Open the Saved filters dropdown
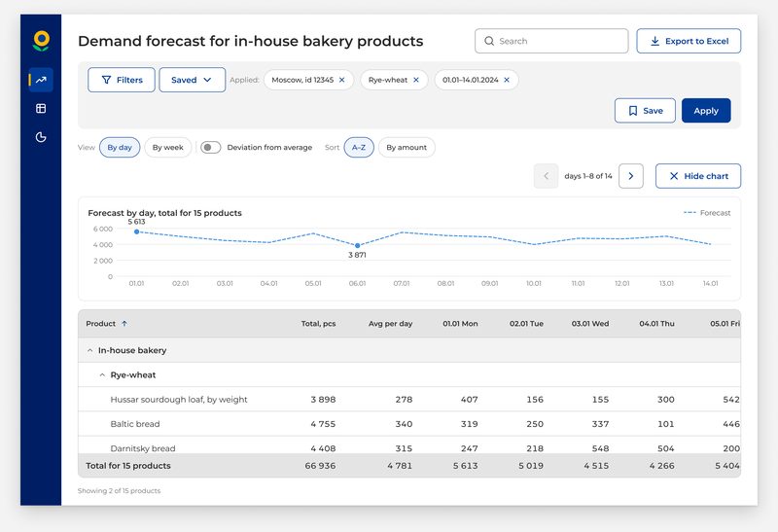 tap(192, 80)
